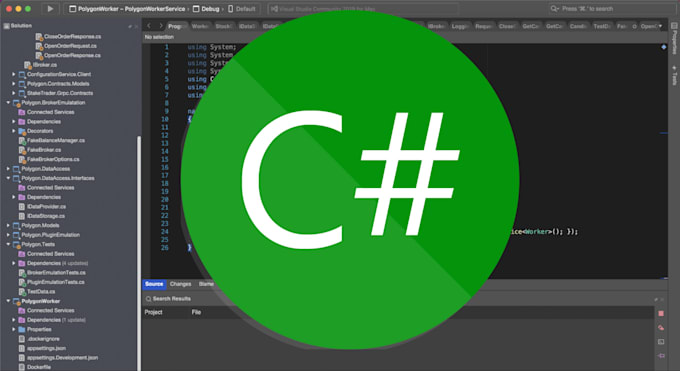Expand the Polygon.Contracts.Models project

point(13,84)
